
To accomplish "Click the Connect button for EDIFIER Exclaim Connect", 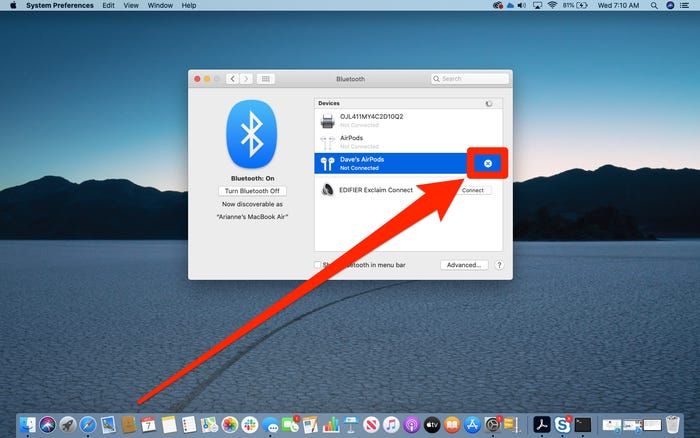I will click(x=472, y=190).
